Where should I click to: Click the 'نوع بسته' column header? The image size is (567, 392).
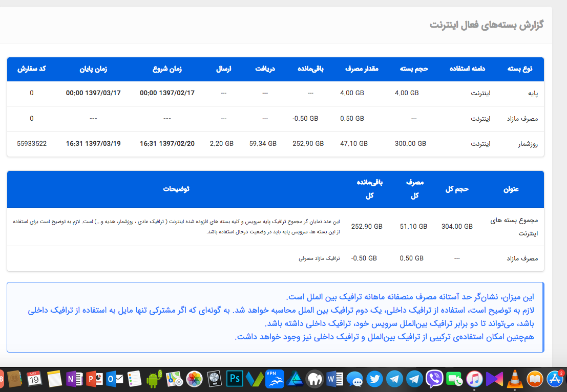tap(520, 69)
